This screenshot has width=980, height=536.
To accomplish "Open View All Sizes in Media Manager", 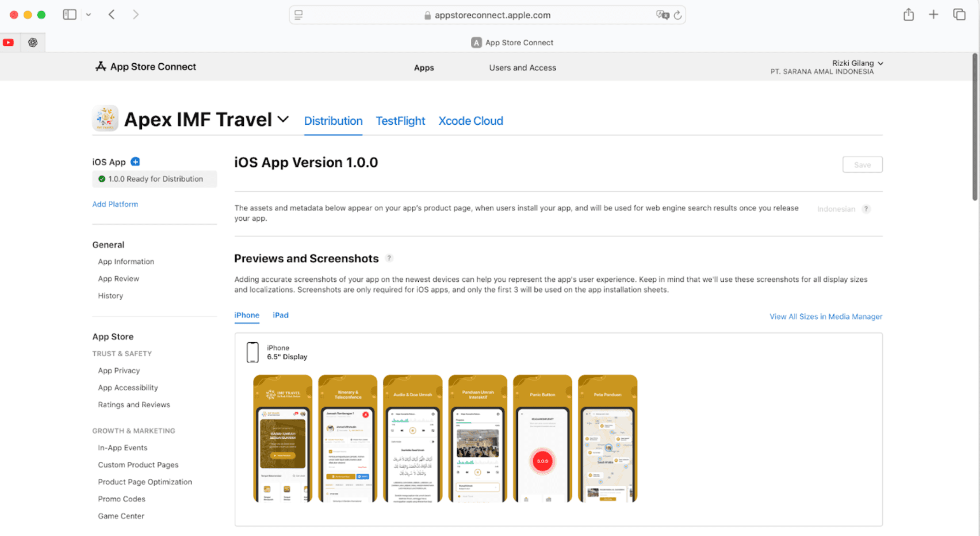I will click(x=826, y=317).
